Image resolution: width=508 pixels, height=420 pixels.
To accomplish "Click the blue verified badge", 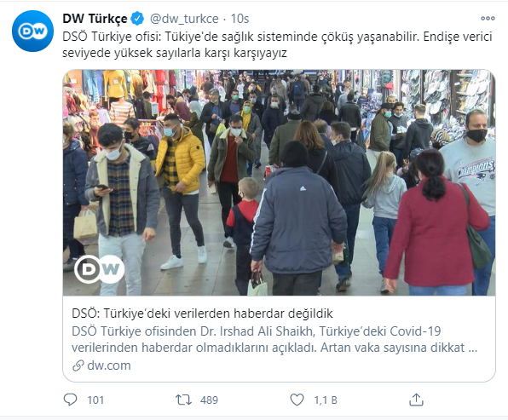I will point(137,19).
